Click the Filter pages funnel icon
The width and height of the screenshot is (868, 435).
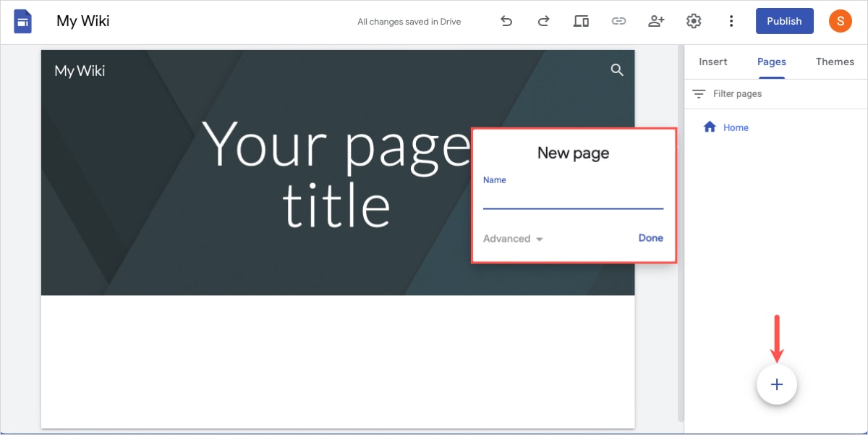tap(699, 93)
